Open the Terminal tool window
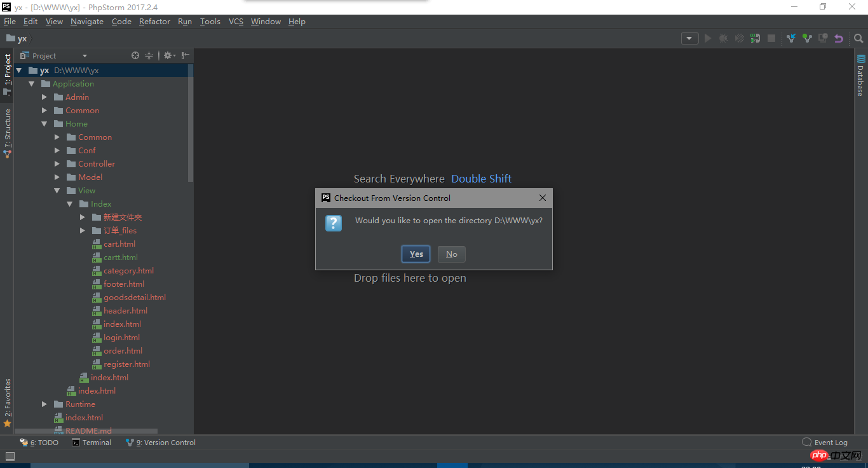This screenshot has width=868, height=468. (x=92, y=443)
